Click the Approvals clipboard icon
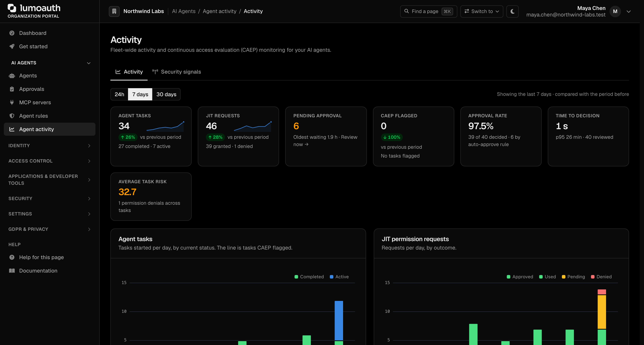644x345 pixels. pos(12,89)
